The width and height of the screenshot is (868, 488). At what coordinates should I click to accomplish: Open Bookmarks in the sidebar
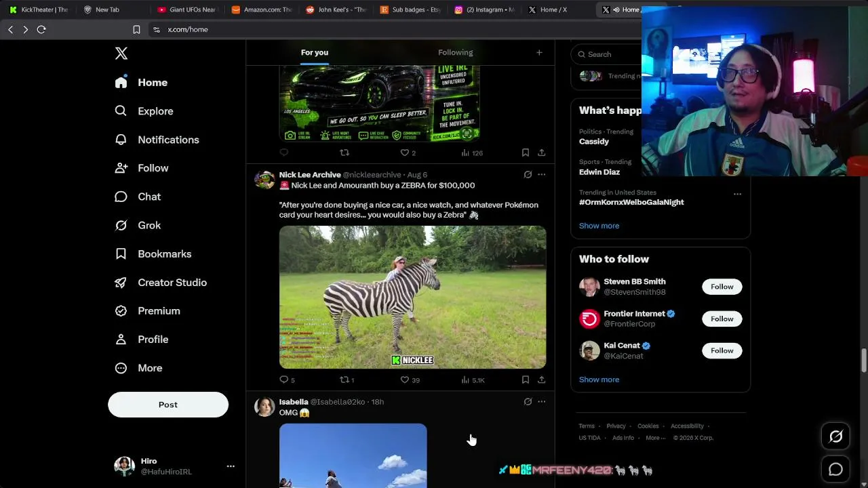153,253
